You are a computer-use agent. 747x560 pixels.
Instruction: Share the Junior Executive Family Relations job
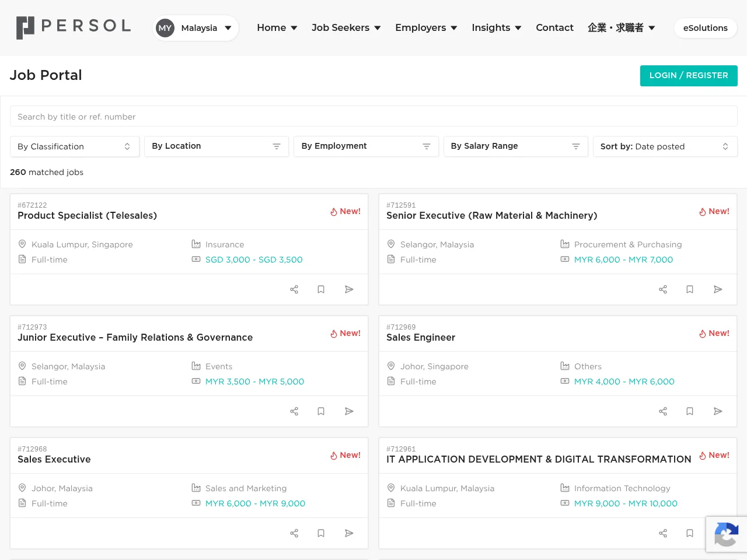[294, 411]
